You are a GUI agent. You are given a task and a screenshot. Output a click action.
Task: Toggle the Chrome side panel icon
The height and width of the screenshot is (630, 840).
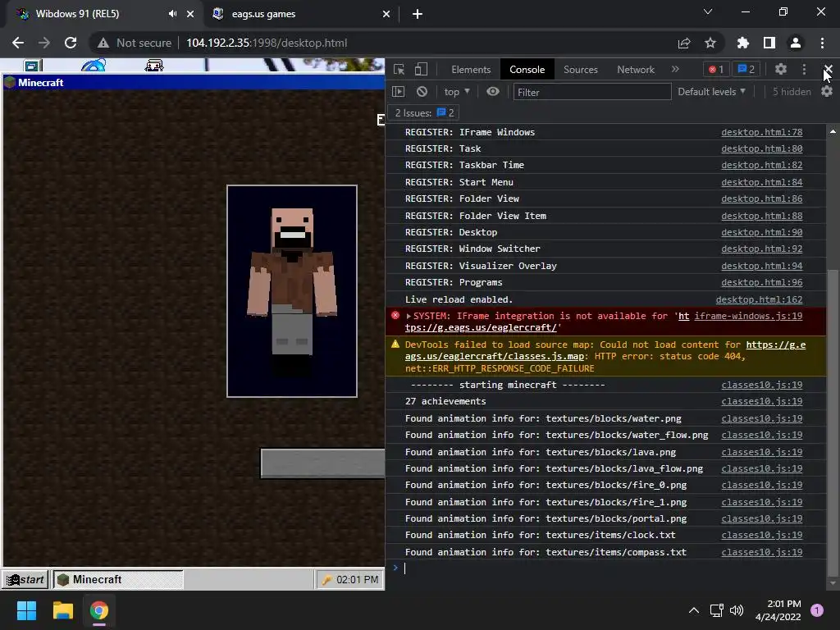click(x=769, y=43)
